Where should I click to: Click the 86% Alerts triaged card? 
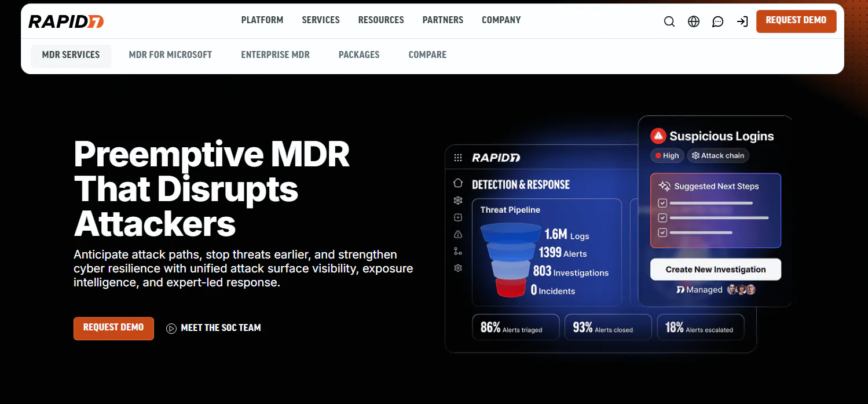click(516, 327)
